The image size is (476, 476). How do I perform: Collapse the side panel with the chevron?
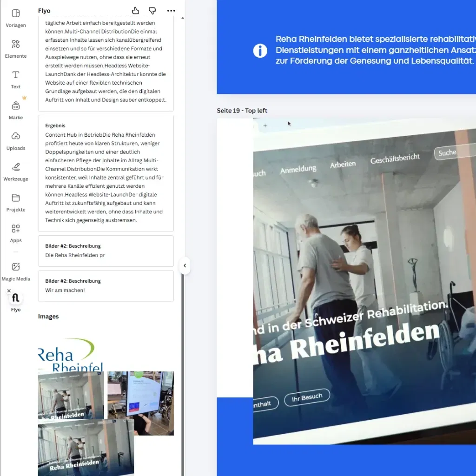coord(185,265)
